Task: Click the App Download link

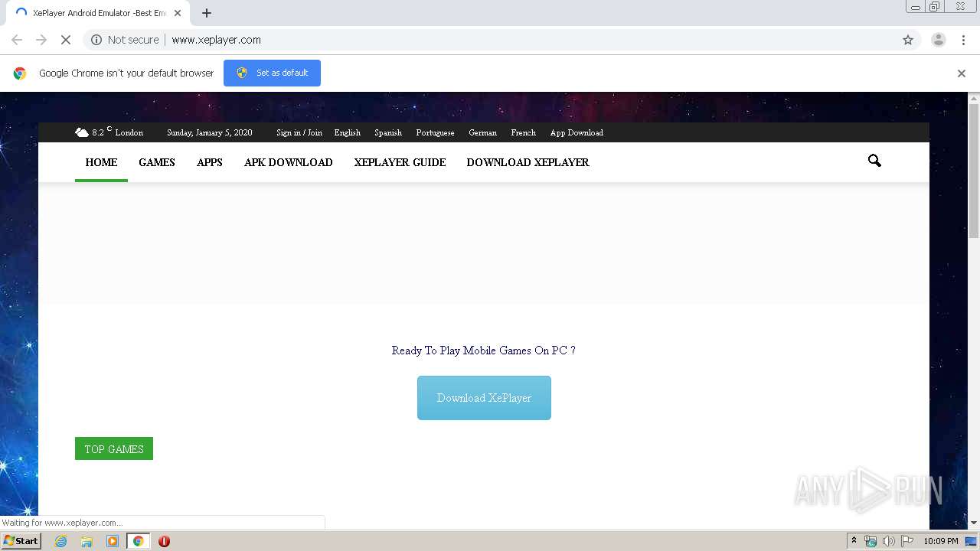Action: (x=577, y=132)
